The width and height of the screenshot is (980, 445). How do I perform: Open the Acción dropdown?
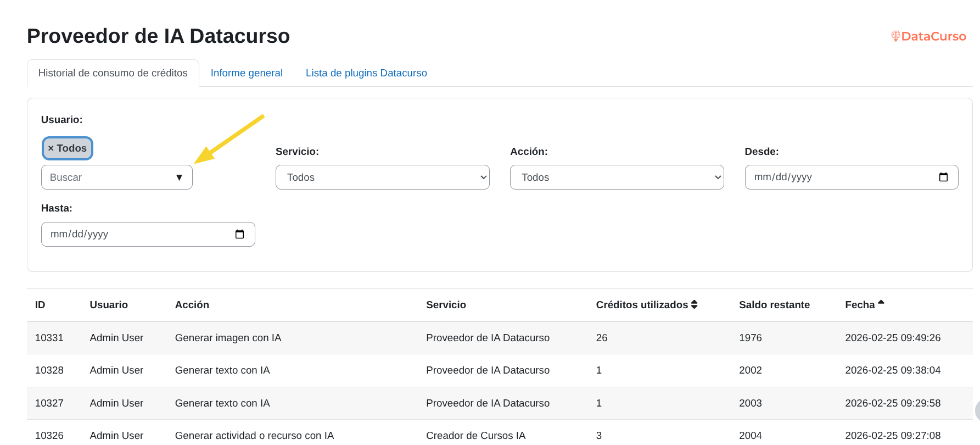point(617,177)
